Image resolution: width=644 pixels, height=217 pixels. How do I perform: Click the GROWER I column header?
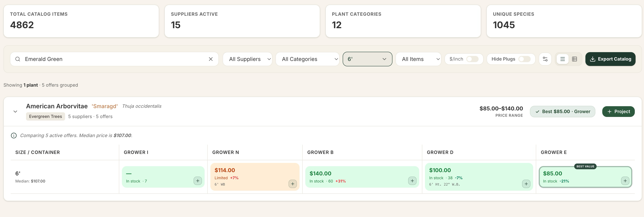pyautogui.click(x=136, y=152)
